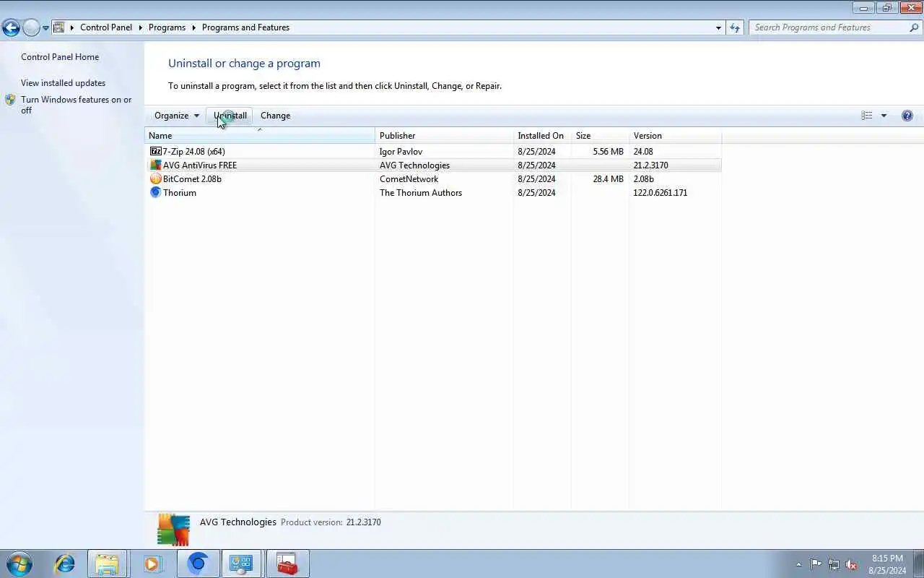Image resolution: width=924 pixels, height=578 pixels.
Task: Open Turn Windows features on or off
Action: click(x=76, y=105)
